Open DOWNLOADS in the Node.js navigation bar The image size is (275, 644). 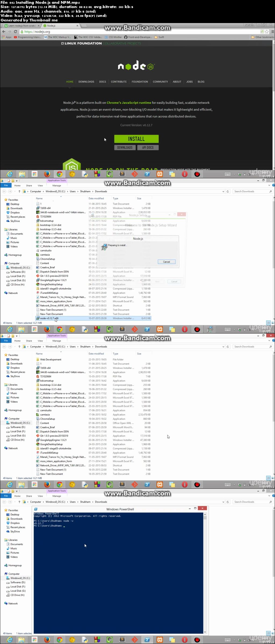86,82
